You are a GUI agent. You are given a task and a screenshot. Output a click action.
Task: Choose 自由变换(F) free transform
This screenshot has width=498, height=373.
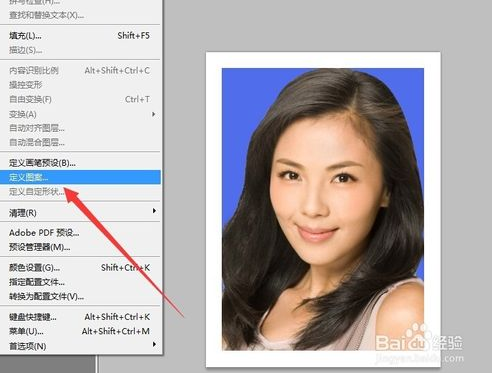(x=80, y=99)
